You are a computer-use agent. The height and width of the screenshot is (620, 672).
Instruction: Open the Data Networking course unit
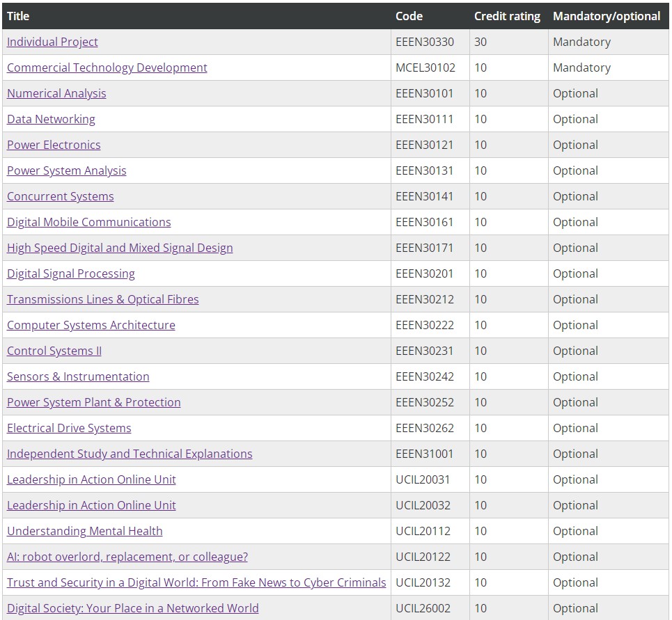51,119
